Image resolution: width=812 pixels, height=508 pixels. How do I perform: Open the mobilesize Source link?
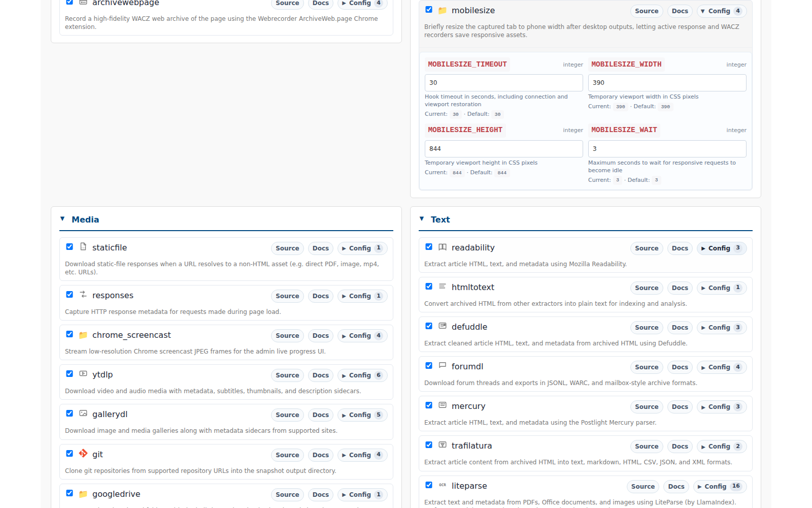pyautogui.click(x=647, y=11)
